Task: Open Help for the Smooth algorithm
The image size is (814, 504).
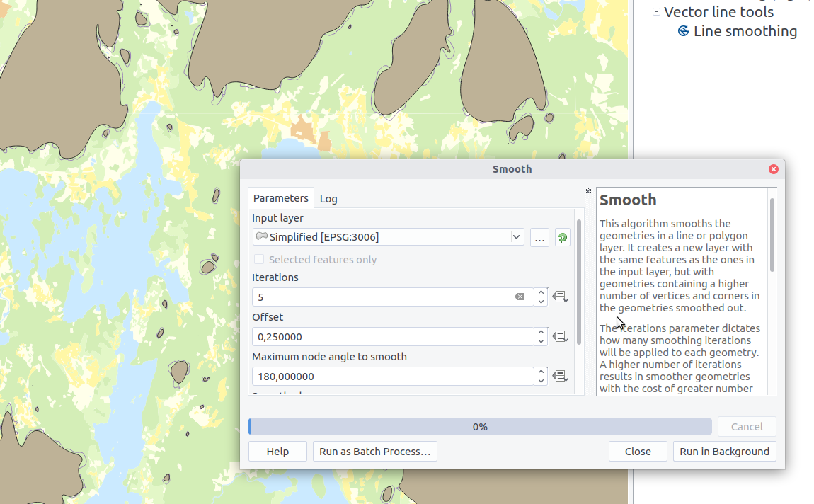Action: coord(277,452)
